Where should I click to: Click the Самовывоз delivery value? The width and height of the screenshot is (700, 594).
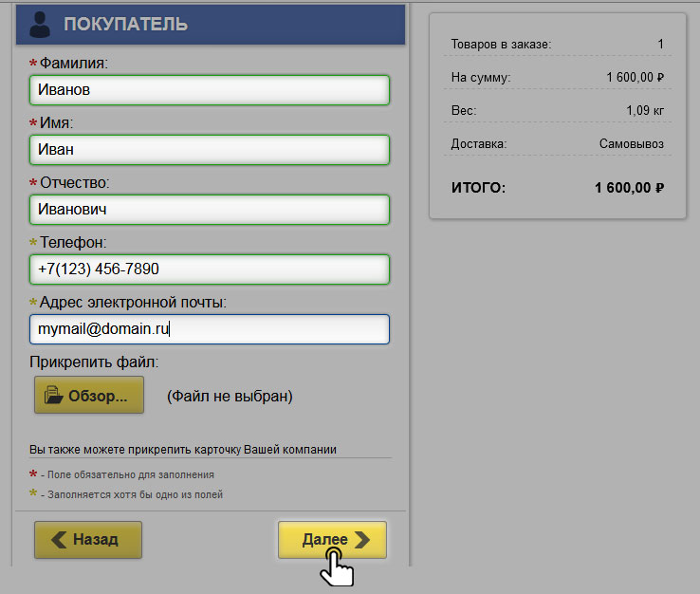(631, 144)
